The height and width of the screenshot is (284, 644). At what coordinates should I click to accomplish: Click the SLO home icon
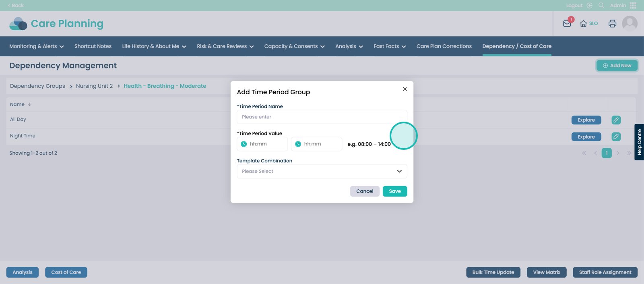pyautogui.click(x=583, y=24)
